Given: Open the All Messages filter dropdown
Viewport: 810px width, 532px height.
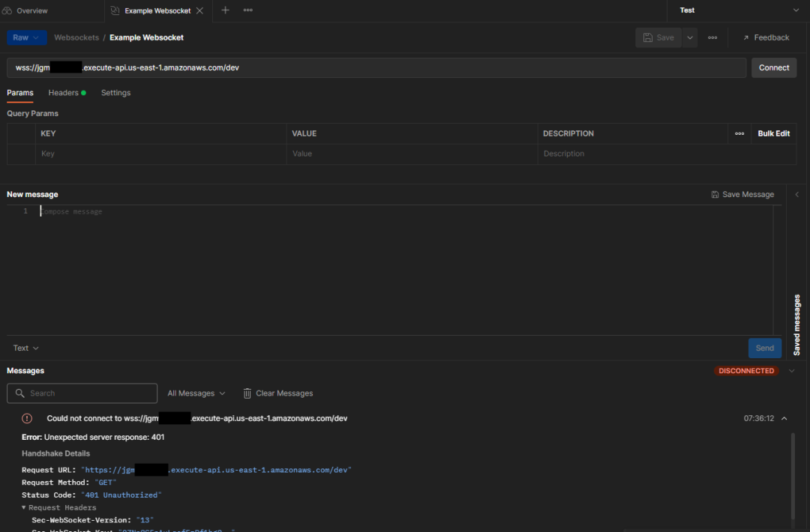Looking at the screenshot, I should coord(196,393).
